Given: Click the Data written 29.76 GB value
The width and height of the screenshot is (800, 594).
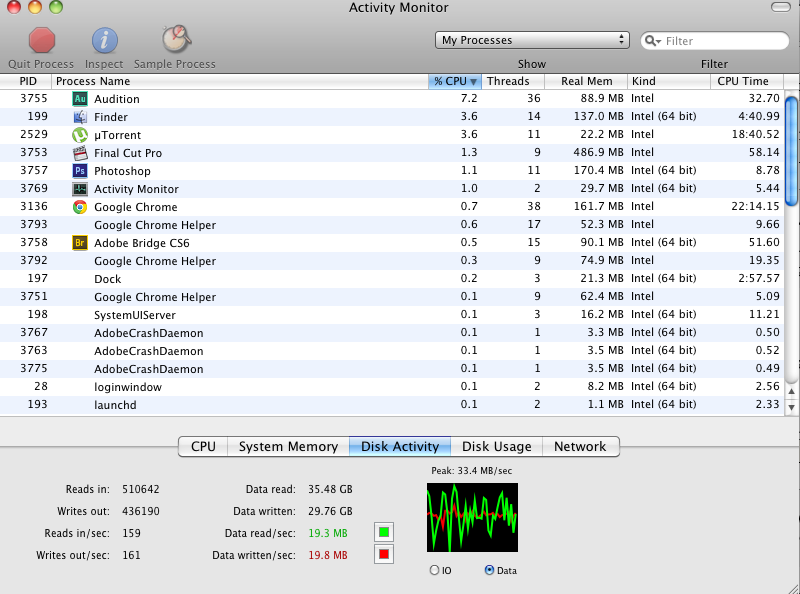Looking at the screenshot, I should click(x=330, y=511).
